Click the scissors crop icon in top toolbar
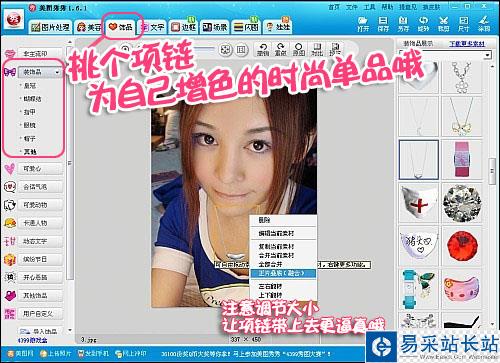 coord(443,21)
